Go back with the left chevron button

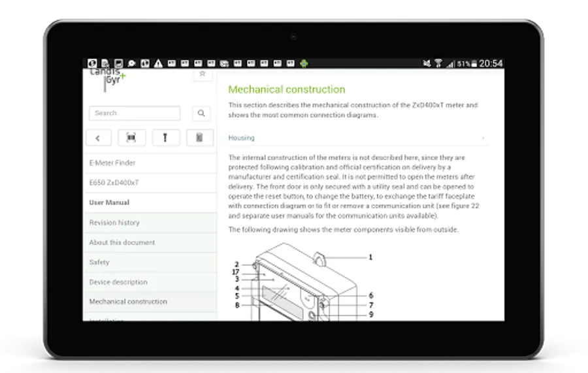pyautogui.click(x=98, y=138)
